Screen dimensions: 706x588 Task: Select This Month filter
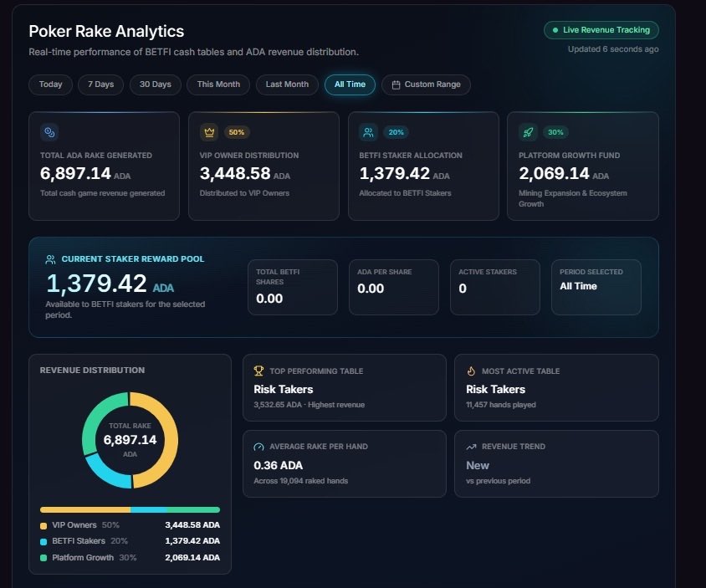(x=218, y=84)
